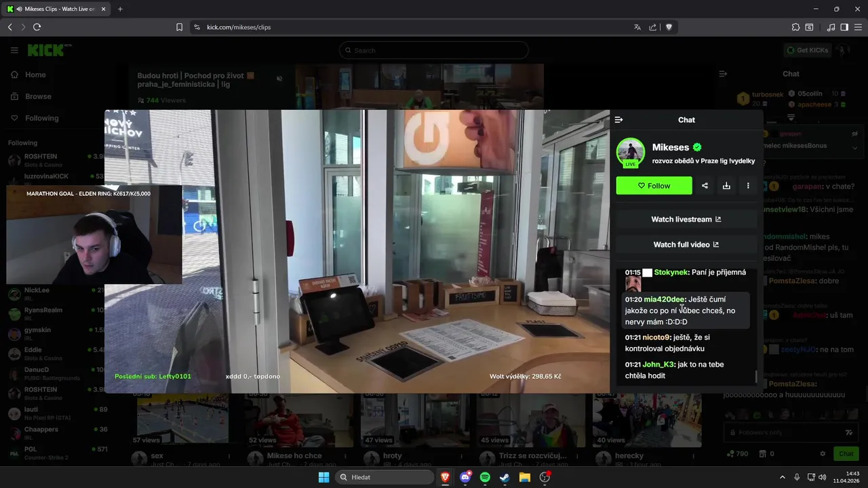868x488 pixels.
Task: Open a new browser tab
Action: [120, 9]
